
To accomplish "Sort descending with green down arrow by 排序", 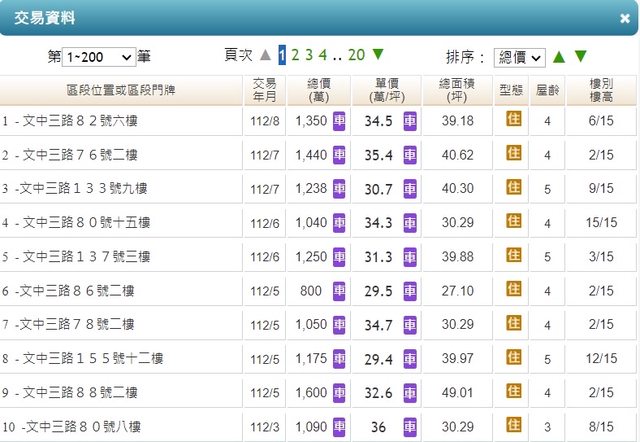I will 581,57.
